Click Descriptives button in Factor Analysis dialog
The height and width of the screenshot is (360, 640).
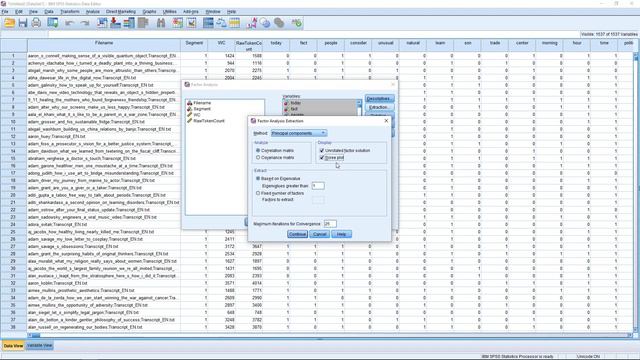click(379, 99)
